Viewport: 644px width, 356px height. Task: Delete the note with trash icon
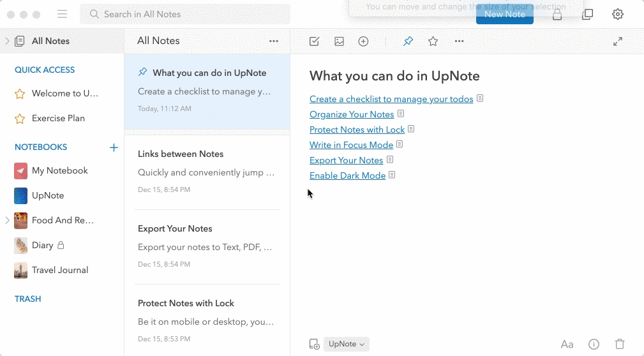point(619,344)
